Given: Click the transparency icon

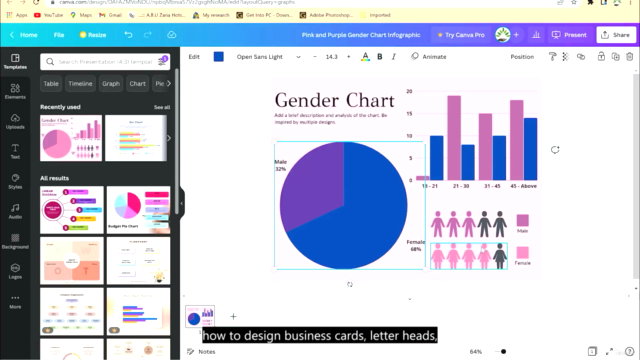Looking at the screenshot, I should 565,57.
